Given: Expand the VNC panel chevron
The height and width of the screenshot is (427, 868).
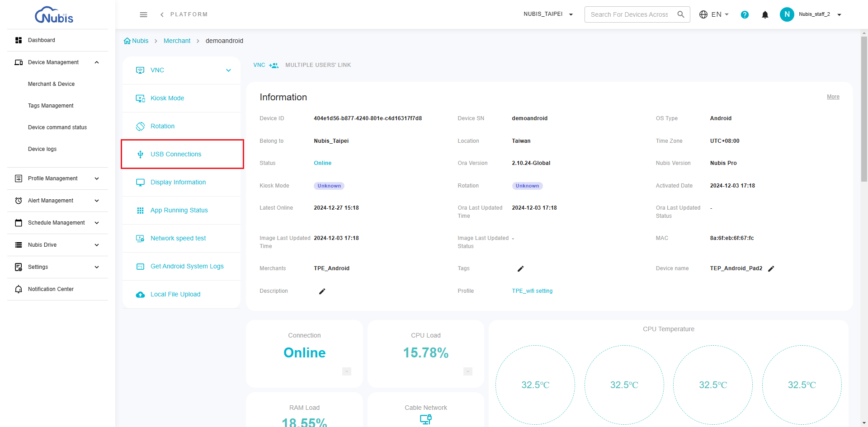Looking at the screenshot, I should tap(228, 70).
